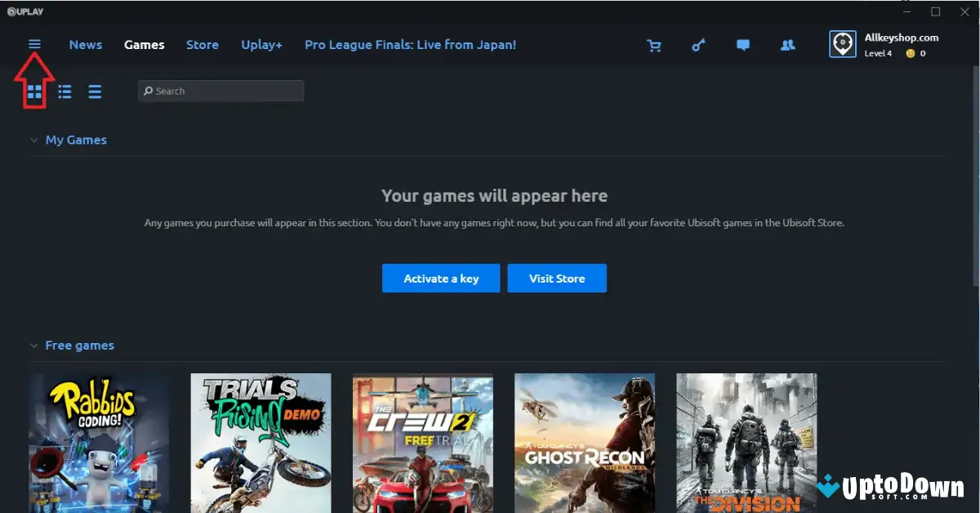Toggle compact list view for games
980x513 pixels.
[95, 91]
